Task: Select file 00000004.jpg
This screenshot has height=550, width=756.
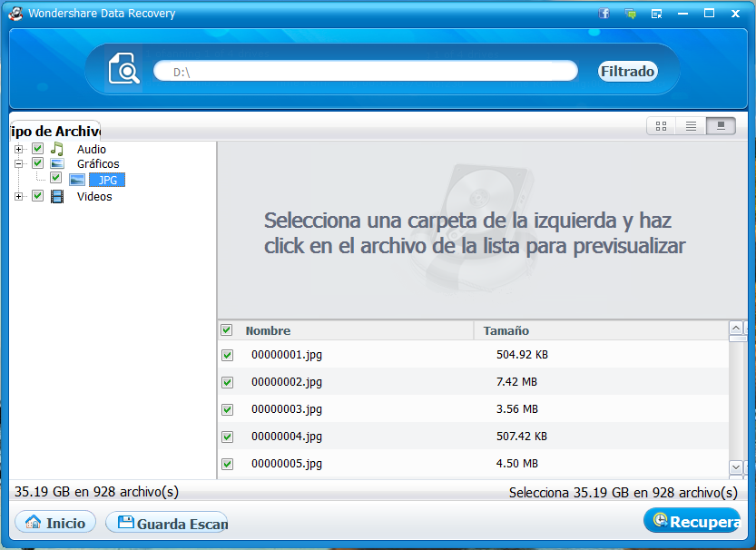Action: tap(287, 437)
